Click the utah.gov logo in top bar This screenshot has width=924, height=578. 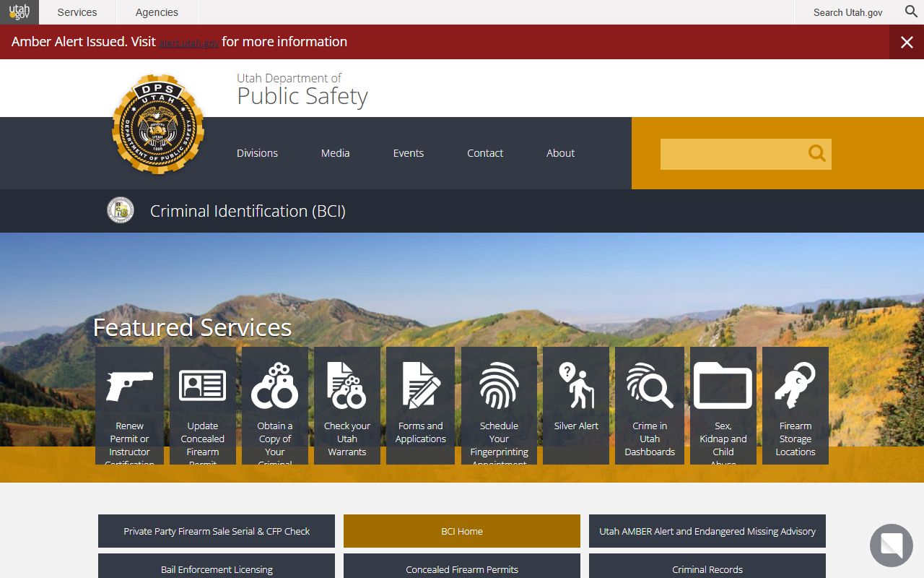pyautogui.click(x=19, y=12)
